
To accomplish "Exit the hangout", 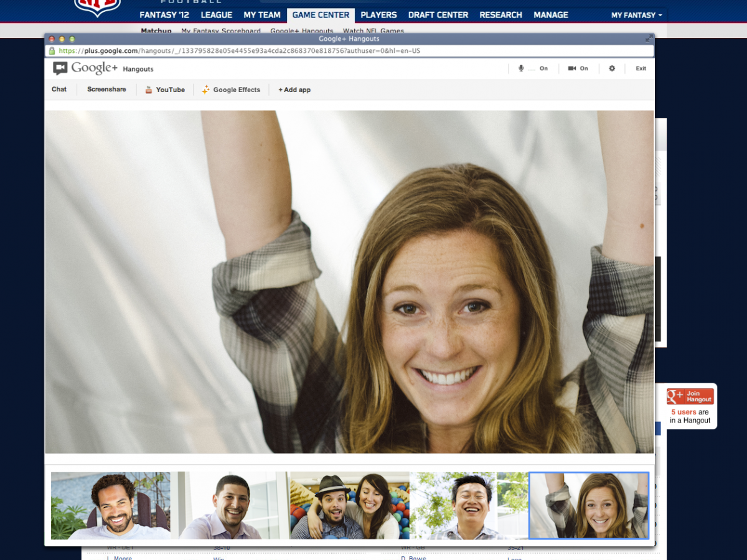I will coord(641,68).
